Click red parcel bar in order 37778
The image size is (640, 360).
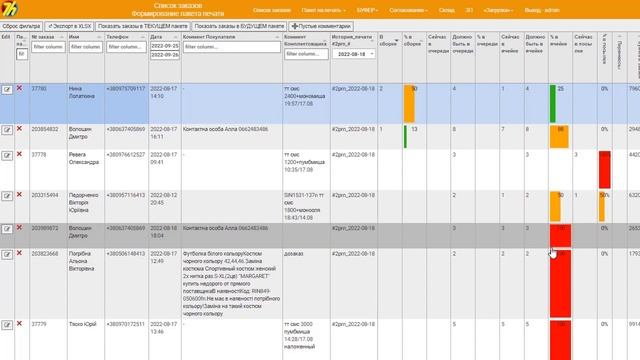click(x=605, y=170)
